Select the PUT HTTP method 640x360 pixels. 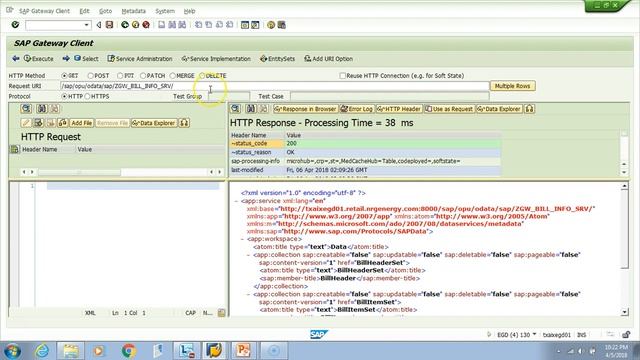[x=120, y=76]
